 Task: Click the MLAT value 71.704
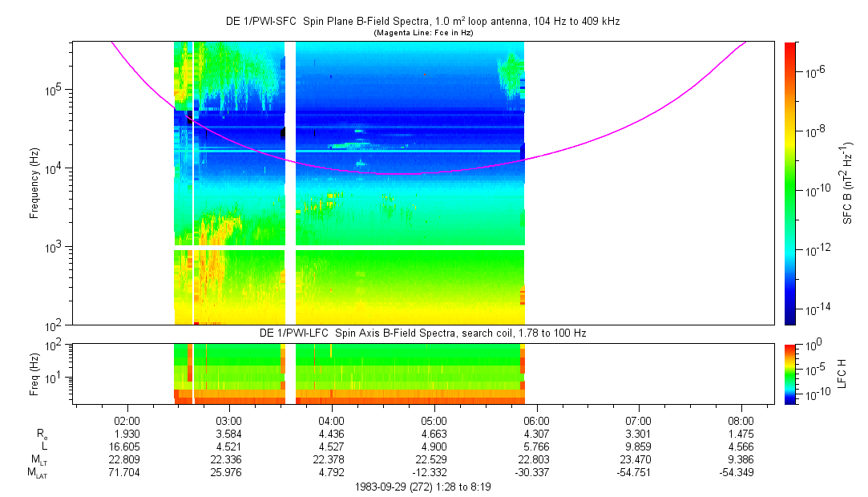click(x=127, y=471)
